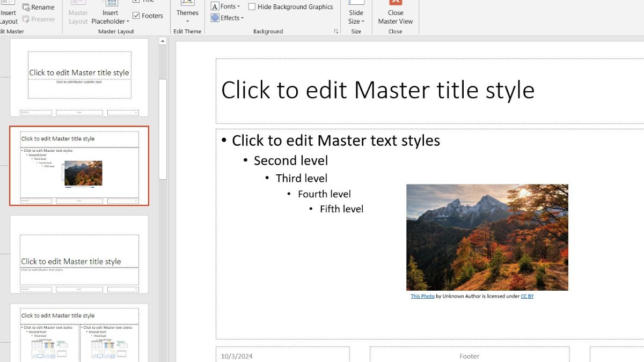Click the Master Layout button
This screenshot has height=362, width=644.
(x=78, y=12)
